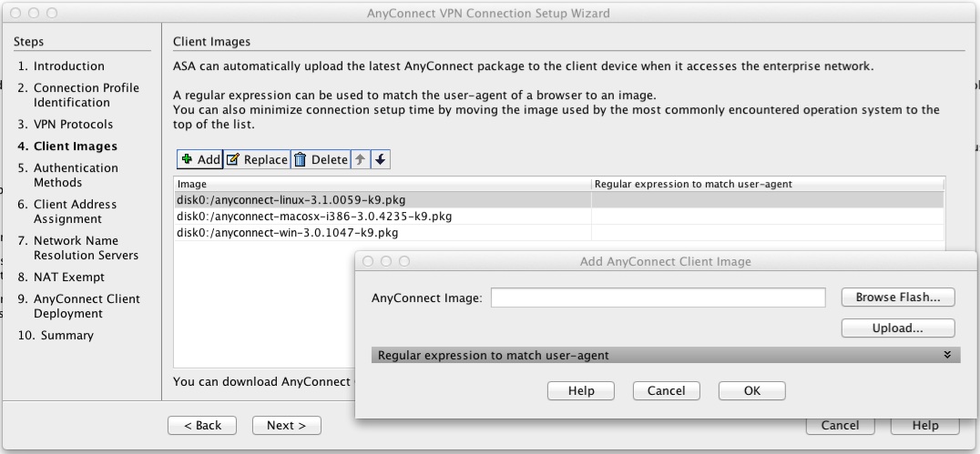This screenshot has width=980, height=454.
Task: Click regex cell for anyconnect-macosx row
Action: pyautogui.click(x=768, y=216)
